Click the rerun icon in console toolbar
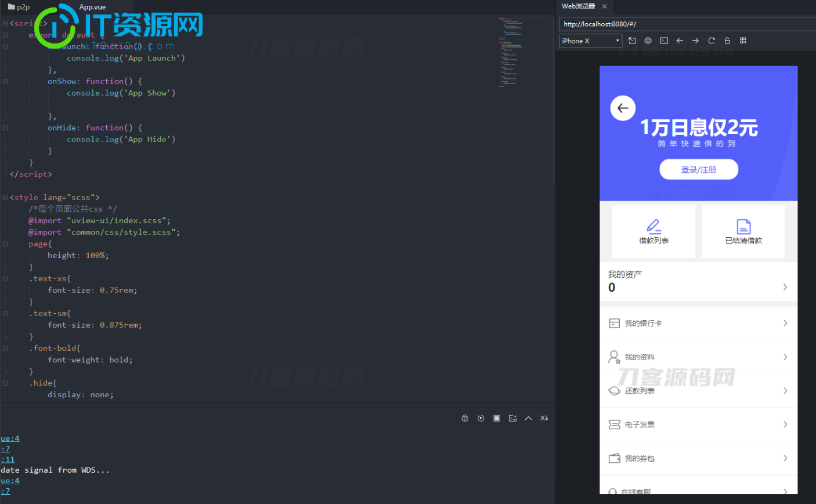Viewport: 816px width, 504px height. 481,418
